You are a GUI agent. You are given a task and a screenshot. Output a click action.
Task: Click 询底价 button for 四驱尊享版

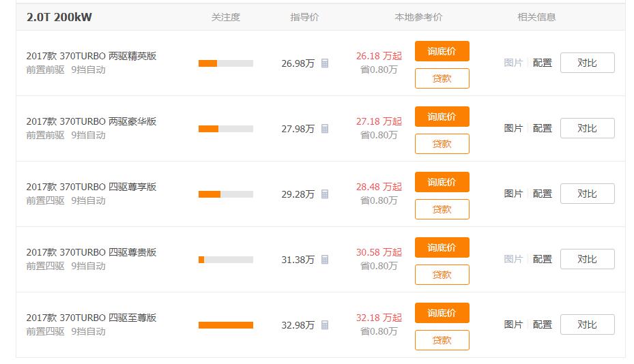tap(442, 182)
